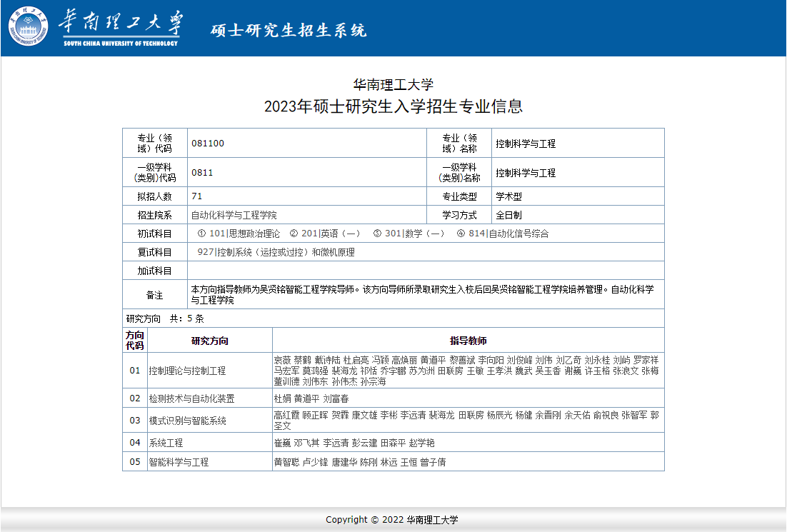Screen dimensions: 787x532
Task: Click advisor 赵学艳 in direction 04
Action: [x=422, y=443]
